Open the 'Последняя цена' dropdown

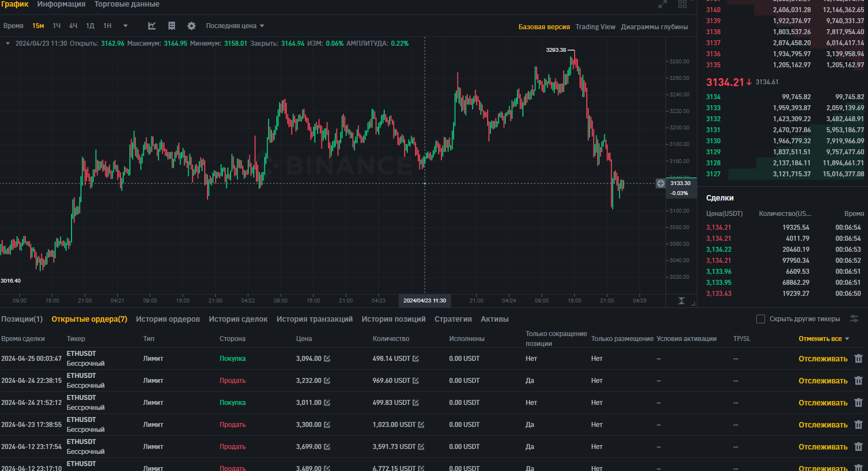[x=235, y=26]
